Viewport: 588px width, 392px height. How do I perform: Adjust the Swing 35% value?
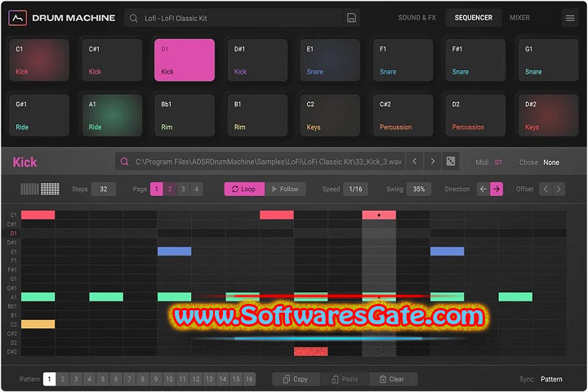point(419,189)
